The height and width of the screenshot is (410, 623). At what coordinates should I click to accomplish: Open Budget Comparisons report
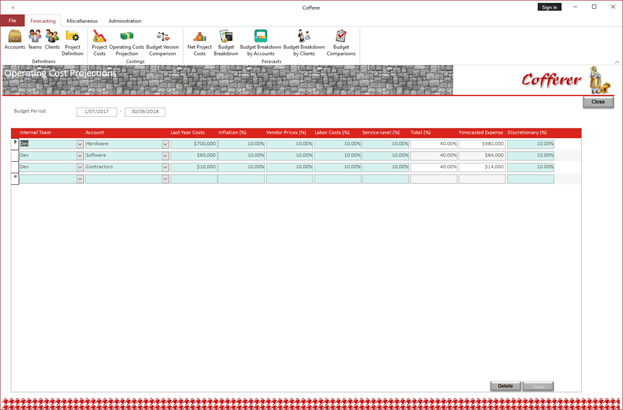pyautogui.click(x=341, y=43)
